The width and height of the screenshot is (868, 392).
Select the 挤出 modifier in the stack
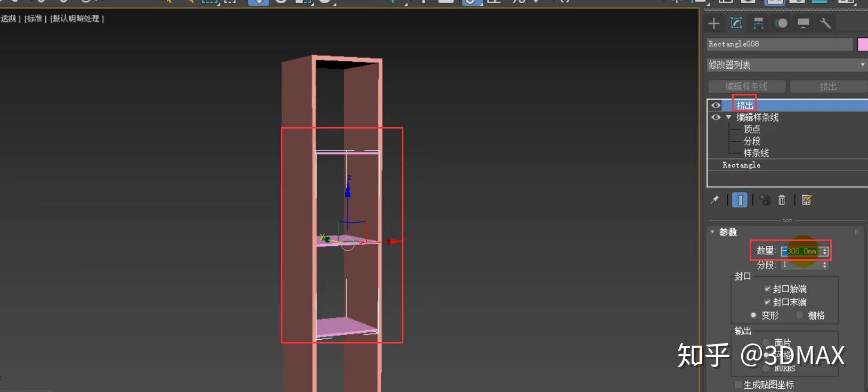tap(745, 105)
